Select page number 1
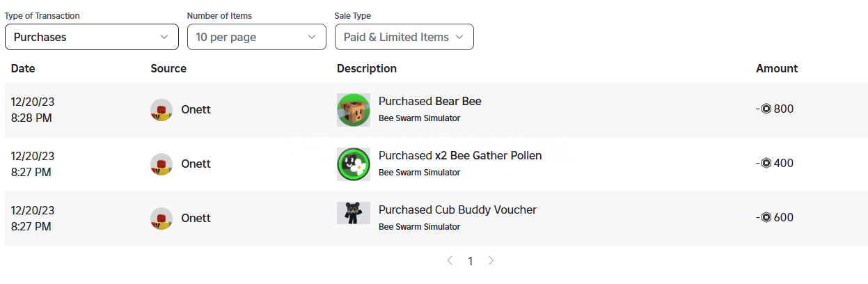This screenshot has width=868, height=284. click(x=471, y=261)
